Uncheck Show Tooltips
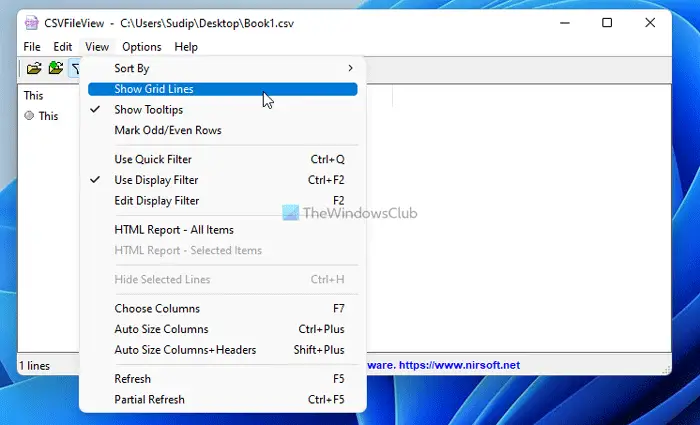 223,110
